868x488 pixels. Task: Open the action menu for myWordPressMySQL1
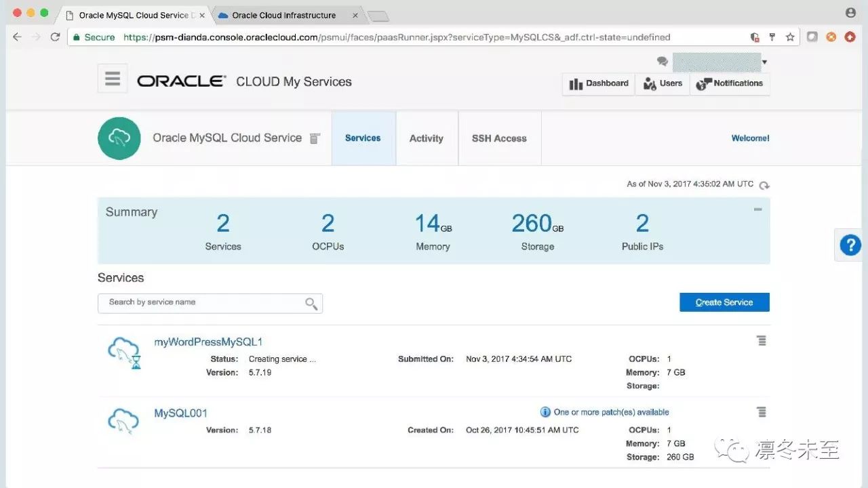[x=762, y=341]
